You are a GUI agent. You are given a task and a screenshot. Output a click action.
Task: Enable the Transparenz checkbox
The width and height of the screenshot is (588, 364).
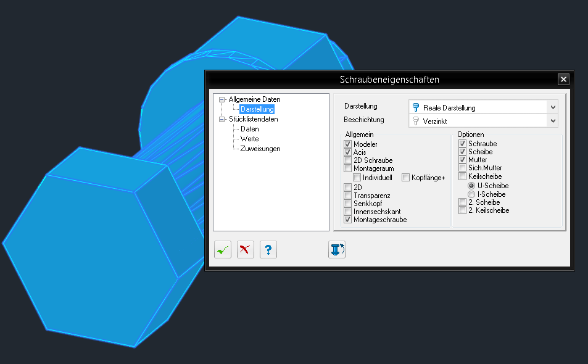tap(347, 196)
